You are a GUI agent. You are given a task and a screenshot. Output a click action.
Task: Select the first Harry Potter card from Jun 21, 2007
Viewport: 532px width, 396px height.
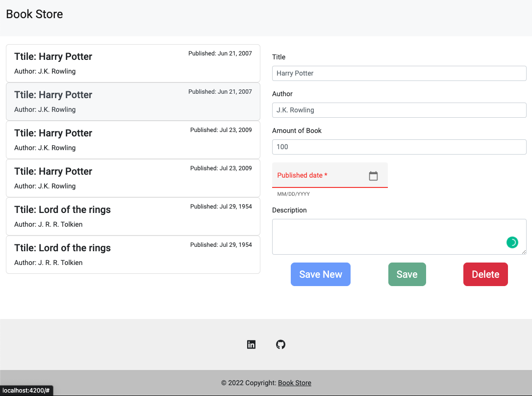point(133,63)
